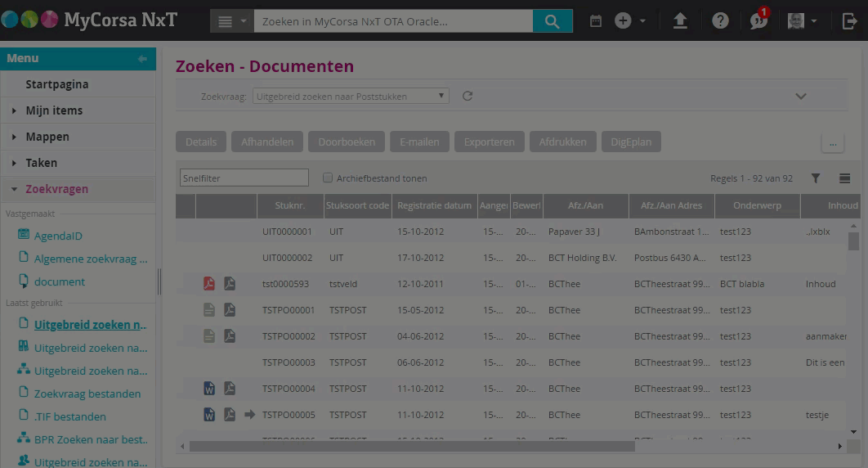Click PDF icon for TSTPO00004
The image size is (868, 468).
[229, 389]
